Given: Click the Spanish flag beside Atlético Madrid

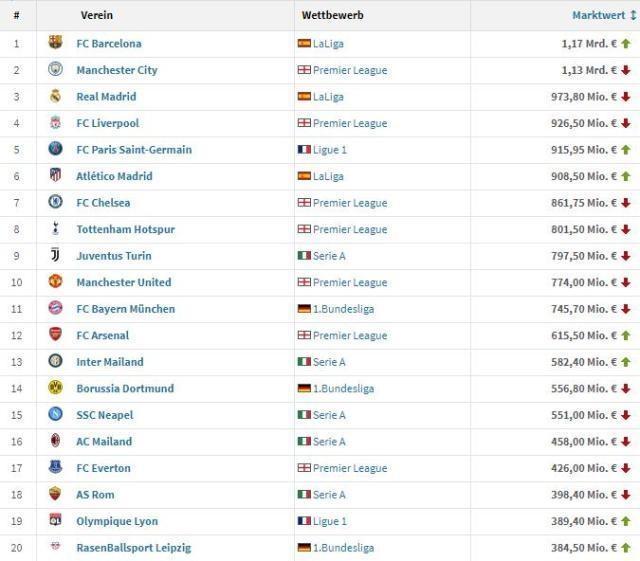Looking at the screenshot, I should 304,176.
